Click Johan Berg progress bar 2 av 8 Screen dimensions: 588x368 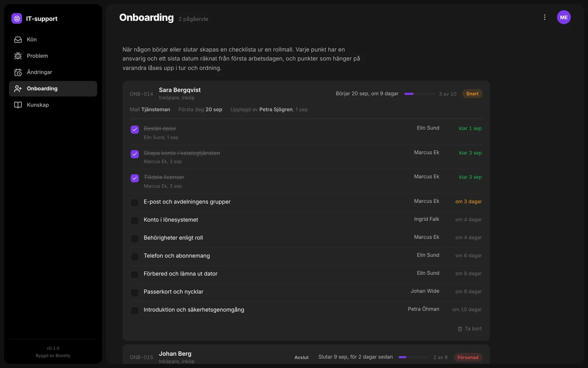tap(414, 357)
